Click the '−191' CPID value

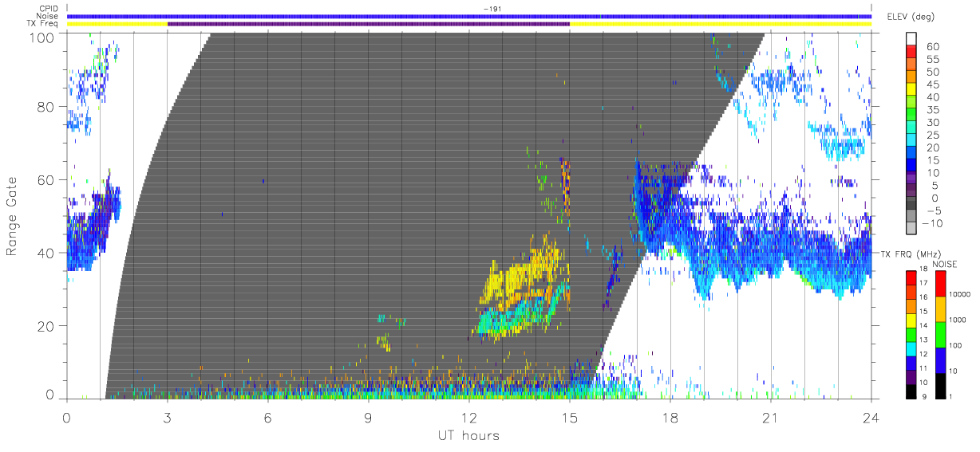point(492,9)
